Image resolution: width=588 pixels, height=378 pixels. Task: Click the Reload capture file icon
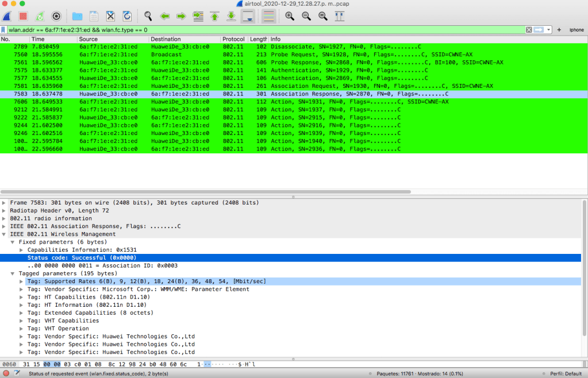pyautogui.click(x=127, y=16)
